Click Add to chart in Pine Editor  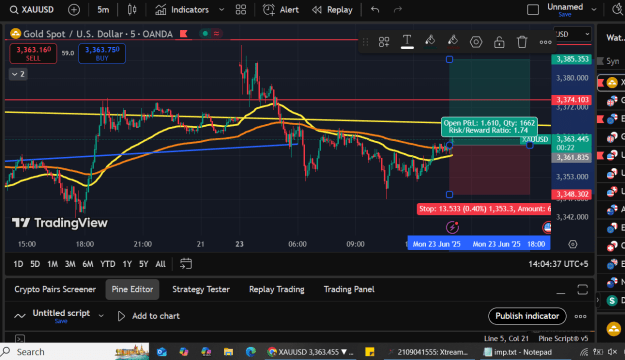tap(149, 316)
